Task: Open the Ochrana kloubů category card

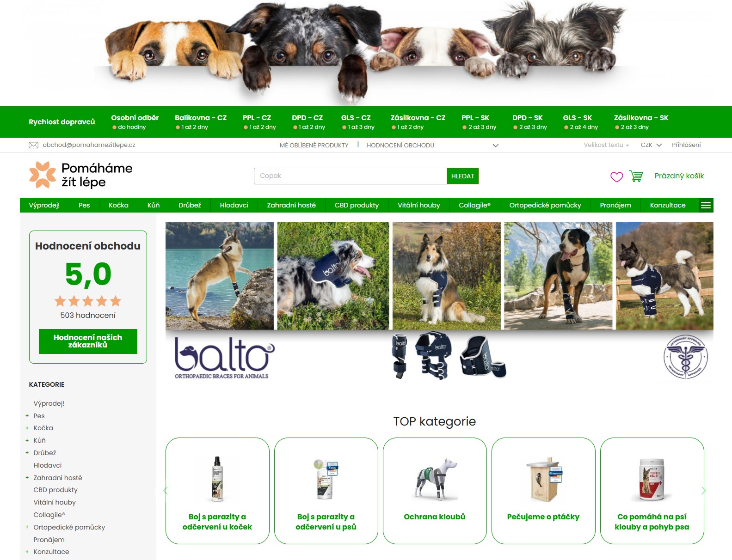Action: (x=435, y=491)
